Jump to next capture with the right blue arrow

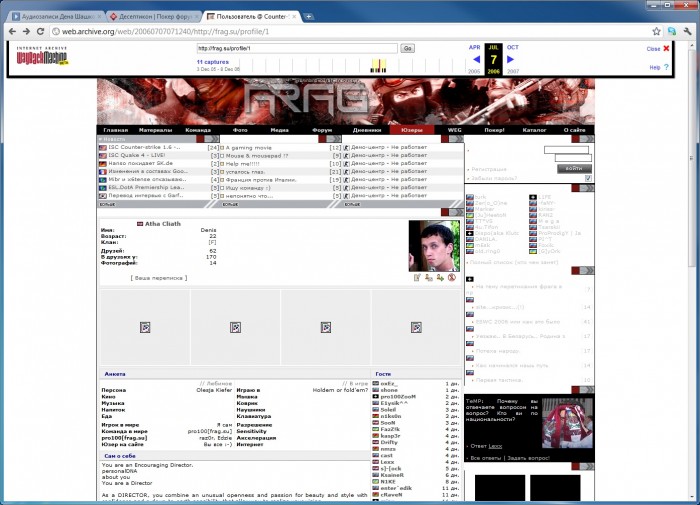tap(510, 59)
